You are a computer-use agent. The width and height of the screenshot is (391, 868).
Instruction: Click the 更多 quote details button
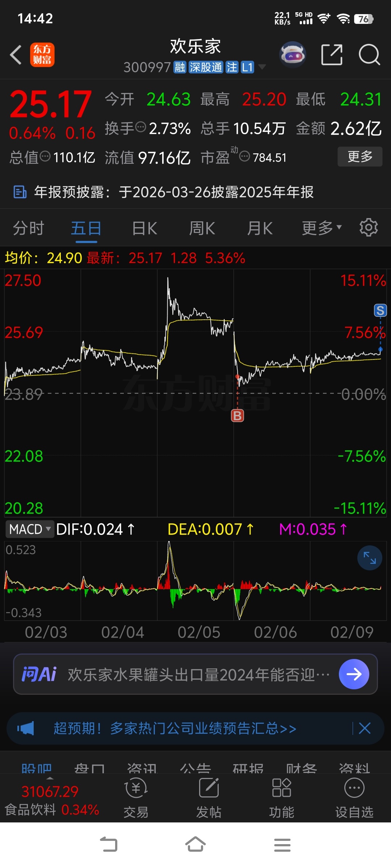pos(360,157)
